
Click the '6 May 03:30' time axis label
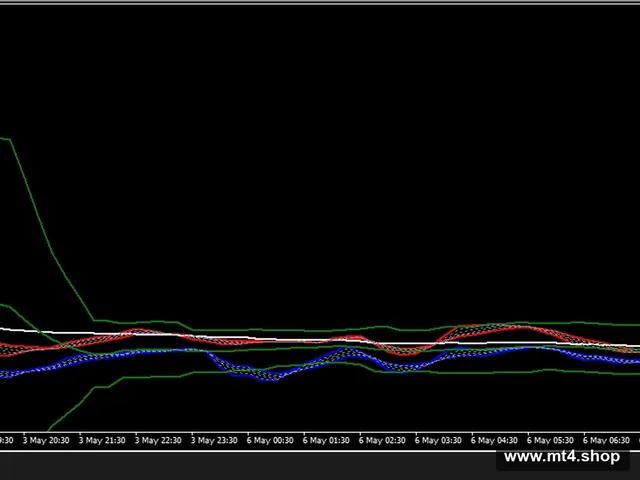(438, 441)
